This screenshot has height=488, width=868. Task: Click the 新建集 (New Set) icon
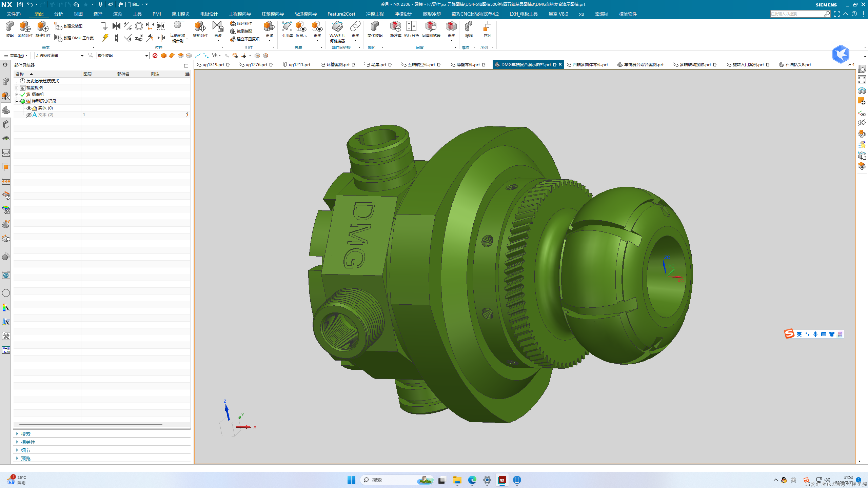coord(395,29)
